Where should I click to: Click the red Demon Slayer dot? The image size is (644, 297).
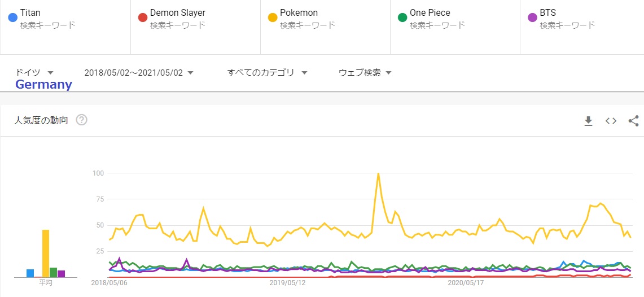[x=143, y=18]
